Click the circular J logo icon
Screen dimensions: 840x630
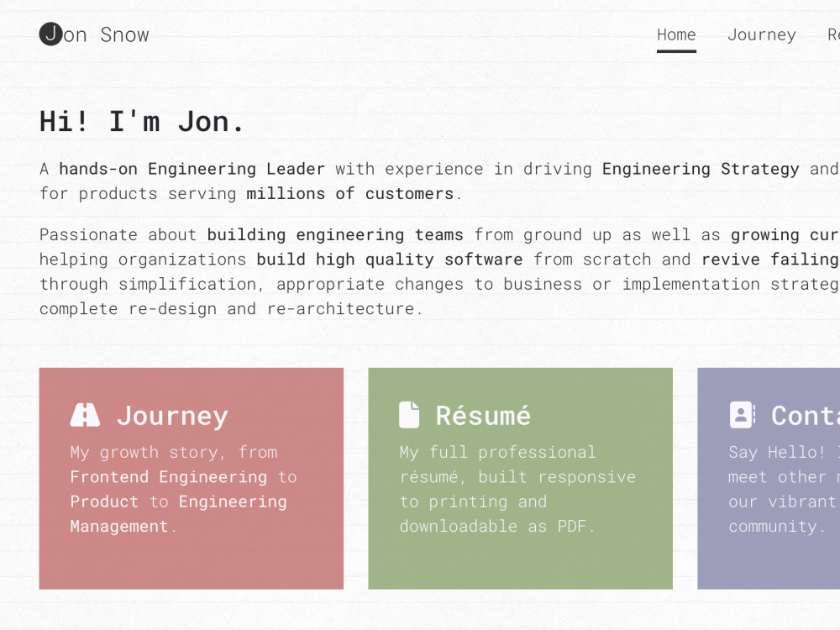[x=51, y=34]
